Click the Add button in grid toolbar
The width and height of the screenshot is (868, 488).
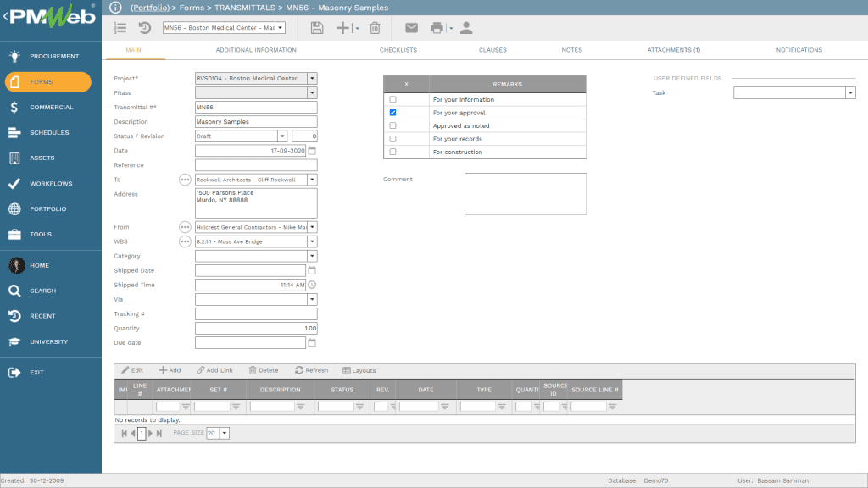pos(170,370)
